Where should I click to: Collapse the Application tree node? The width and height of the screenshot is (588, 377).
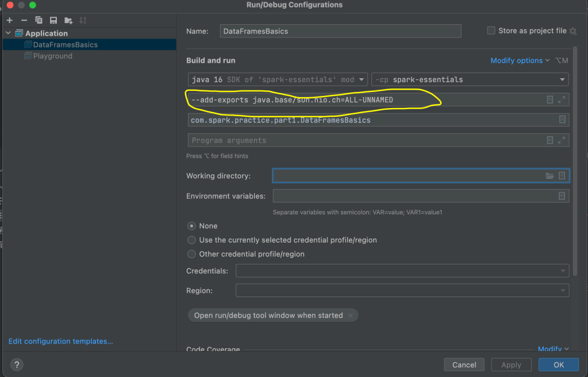(8, 33)
